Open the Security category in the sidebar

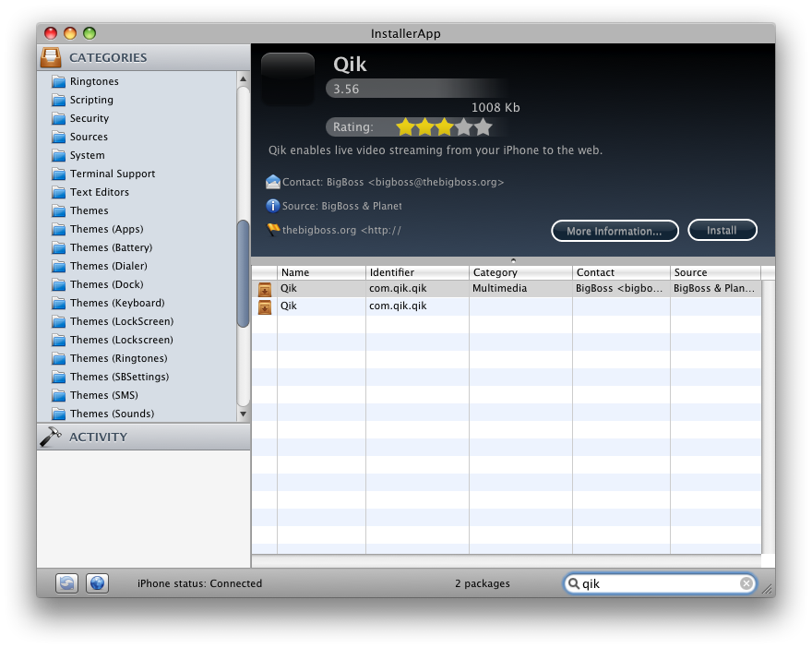[x=90, y=118]
